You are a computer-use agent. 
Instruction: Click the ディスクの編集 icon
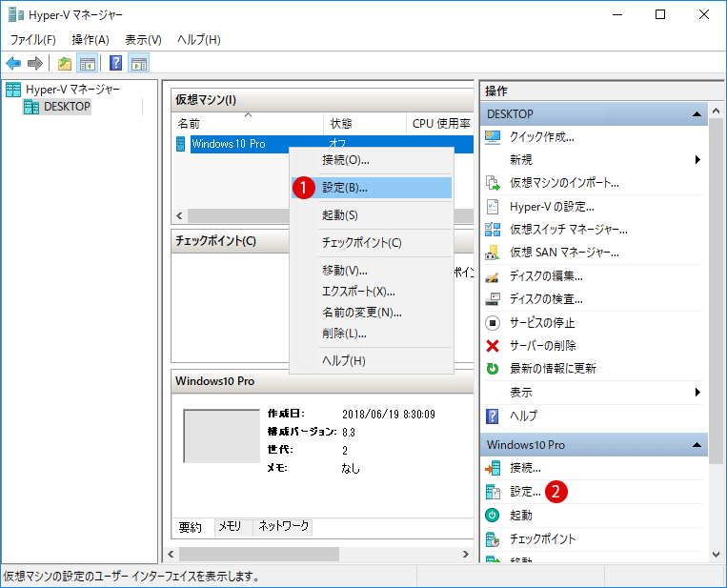pos(493,276)
